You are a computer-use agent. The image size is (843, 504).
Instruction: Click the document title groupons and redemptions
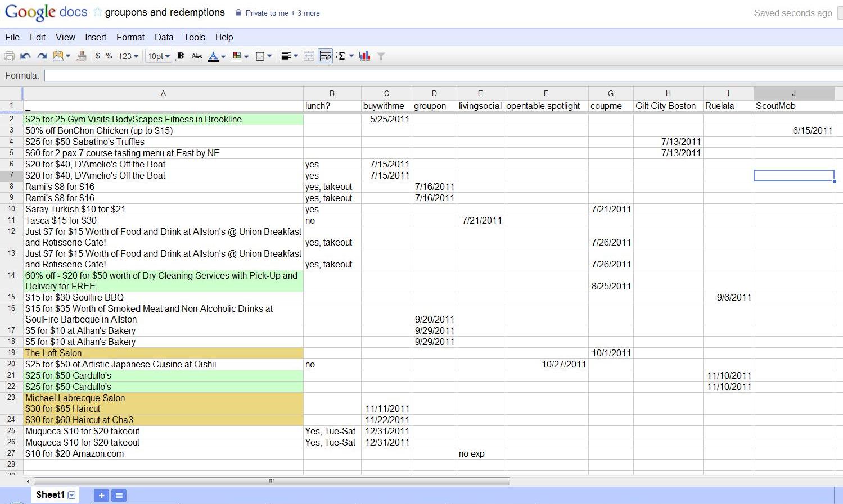pos(165,12)
